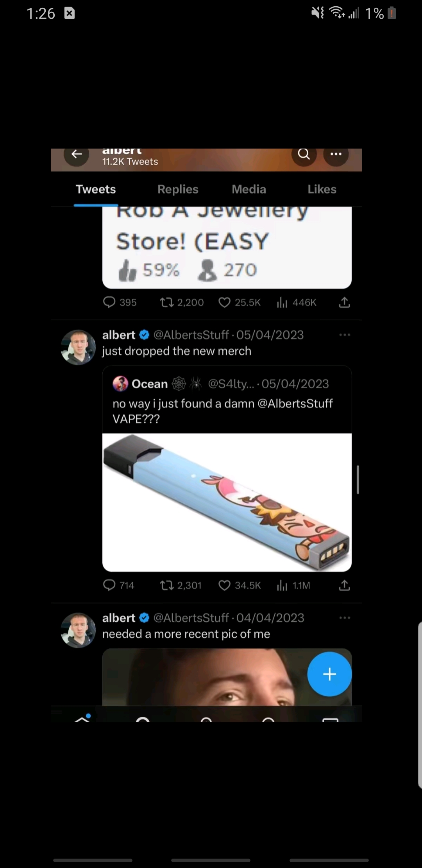Open search on the profile header
422x868 pixels.
coord(304,154)
